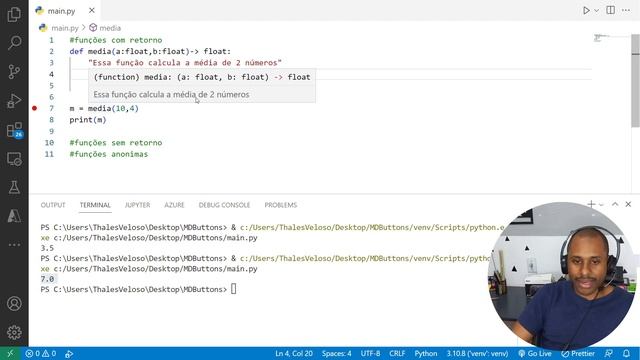Image resolution: width=640 pixels, height=360 pixels.
Task: Switch to the TERMINAL panel tab
Action: (95, 205)
